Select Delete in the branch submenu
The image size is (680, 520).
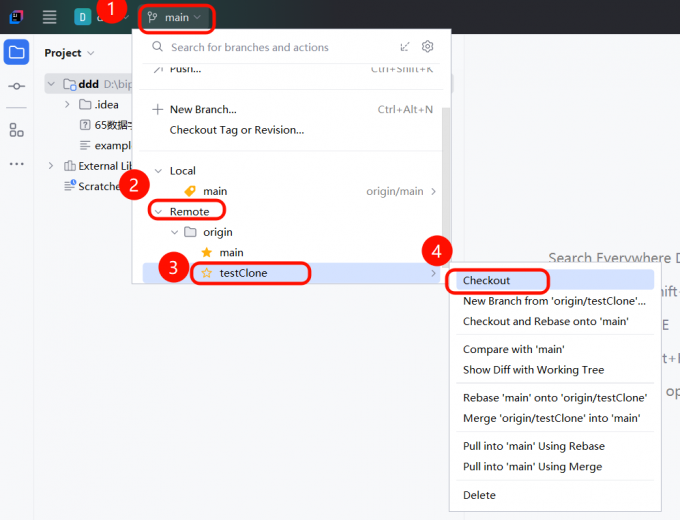[x=479, y=495]
